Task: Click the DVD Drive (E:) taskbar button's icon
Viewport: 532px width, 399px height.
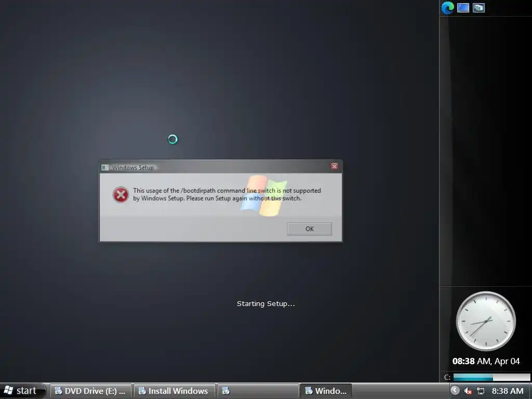Action: pyautogui.click(x=59, y=391)
